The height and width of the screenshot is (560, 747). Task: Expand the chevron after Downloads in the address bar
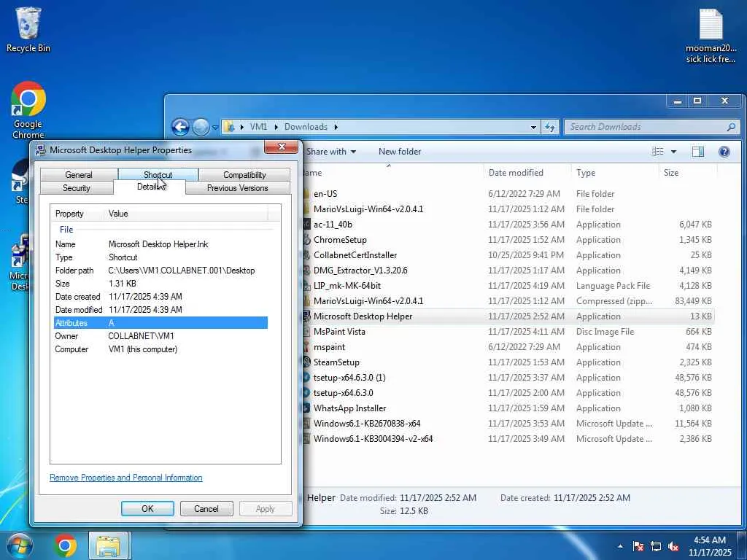pyautogui.click(x=336, y=127)
